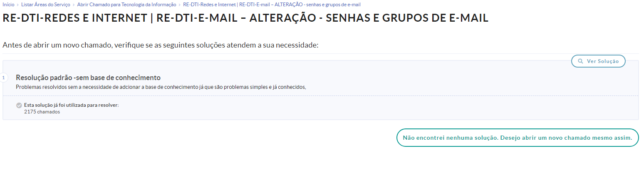This screenshot has height=176, width=644.
Task: Click the Antes de abrir um novo chamado text
Action: tap(160, 45)
